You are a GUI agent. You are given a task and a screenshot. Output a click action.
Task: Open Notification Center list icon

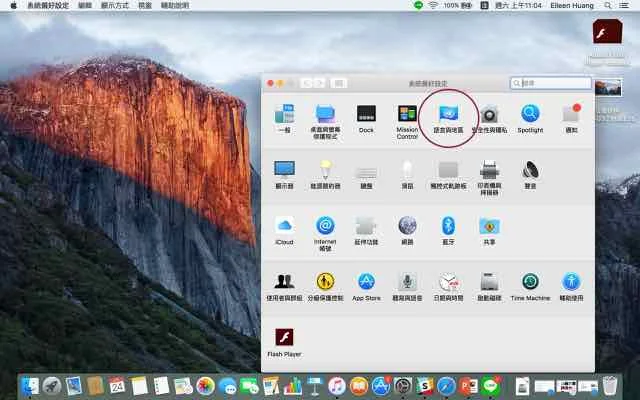(x=624, y=5)
